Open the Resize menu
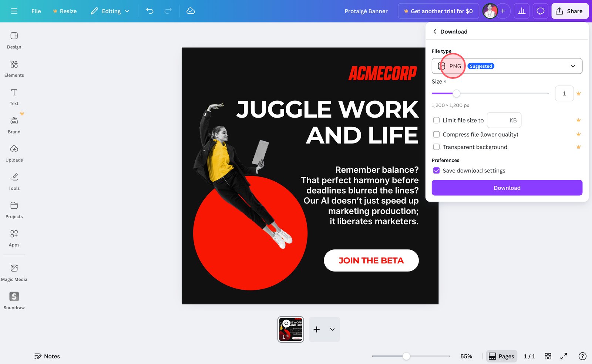The height and width of the screenshot is (364, 592). pyautogui.click(x=65, y=11)
